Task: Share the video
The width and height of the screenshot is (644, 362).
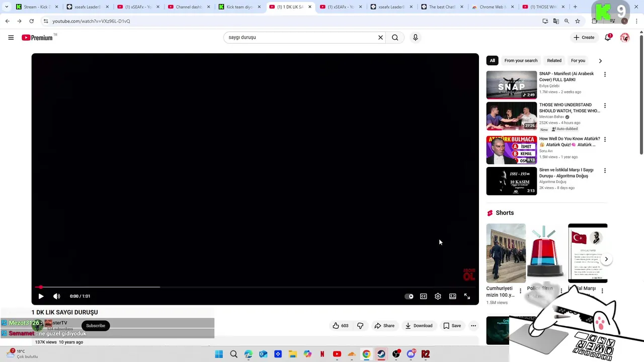Action: [x=384, y=325]
